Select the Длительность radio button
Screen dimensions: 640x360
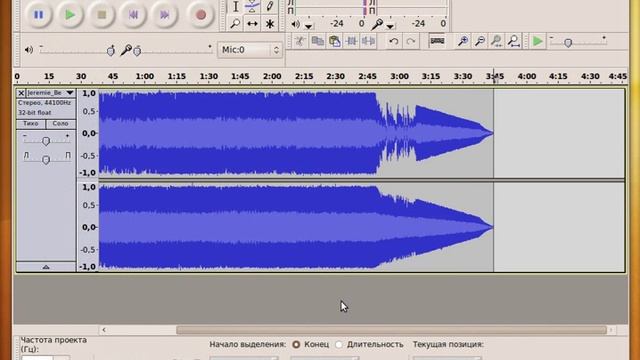[x=339, y=344]
